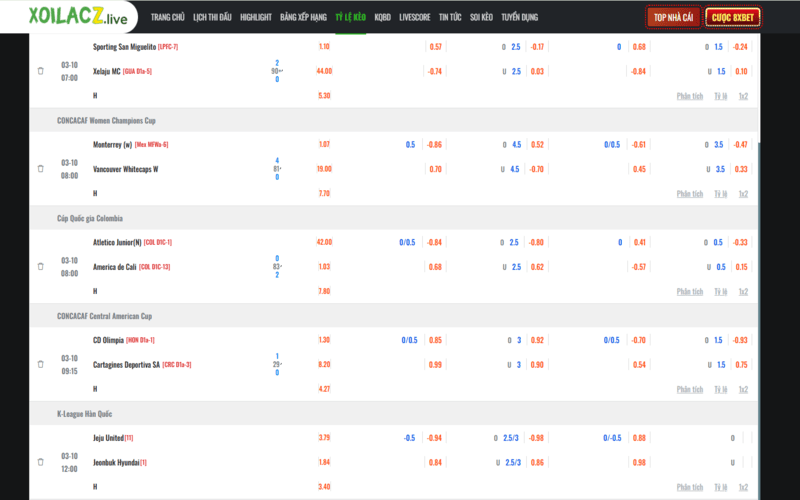Viewport: 800px width, 500px height.
Task: Switch to Bảng Xếp Hạng in navigation
Action: (x=304, y=18)
